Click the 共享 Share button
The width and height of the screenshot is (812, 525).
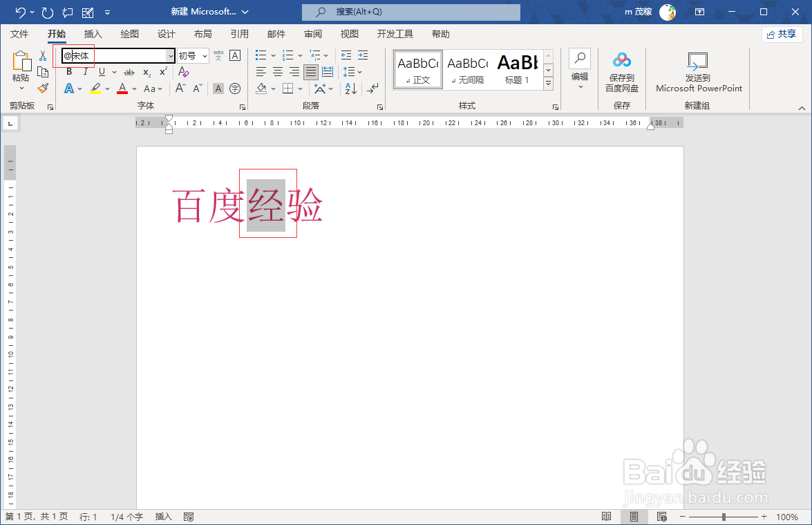(782, 34)
